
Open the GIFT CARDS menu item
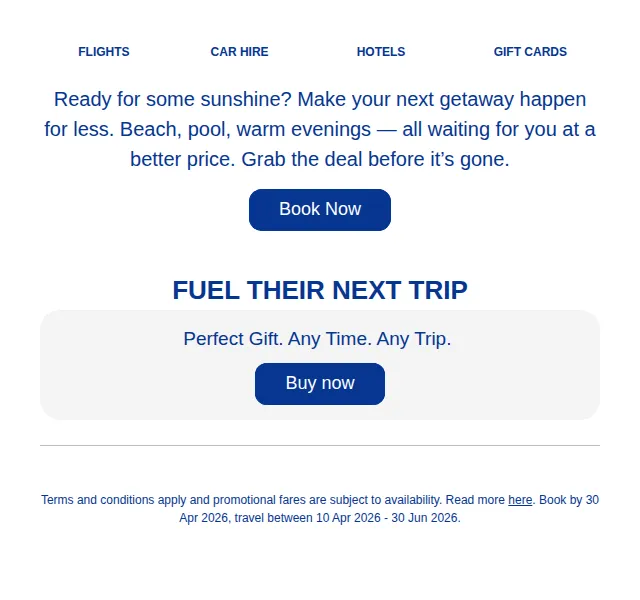point(530,52)
